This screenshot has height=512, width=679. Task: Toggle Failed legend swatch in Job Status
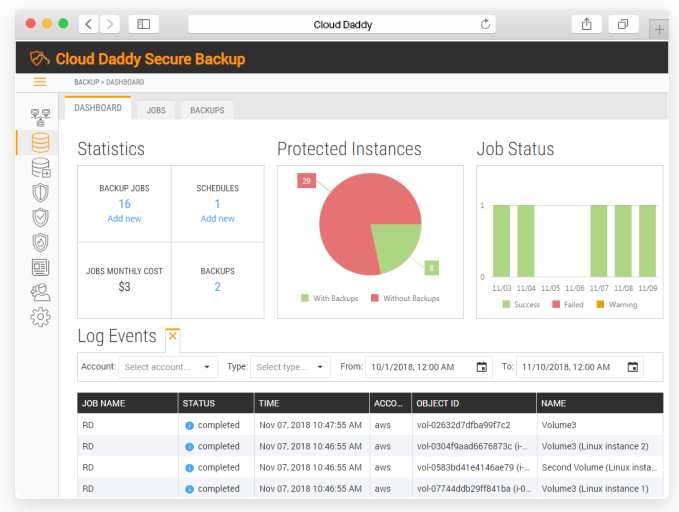[556, 304]
